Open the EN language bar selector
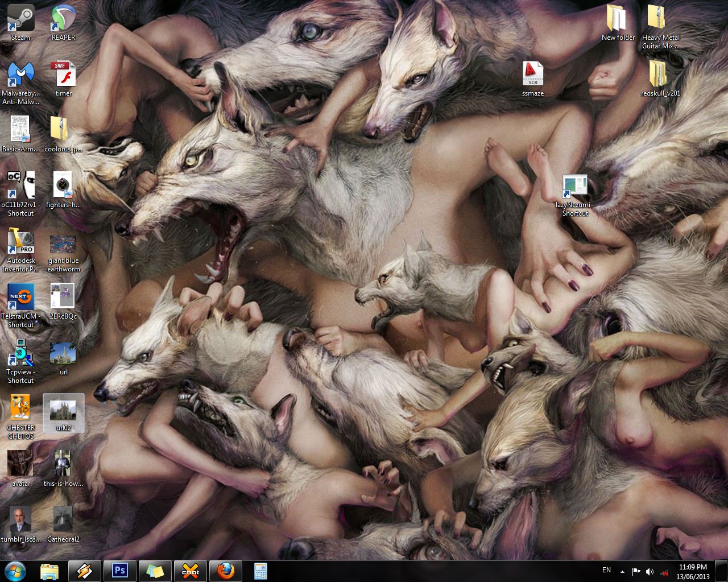The image size is (728, 582). coord(606,570)
